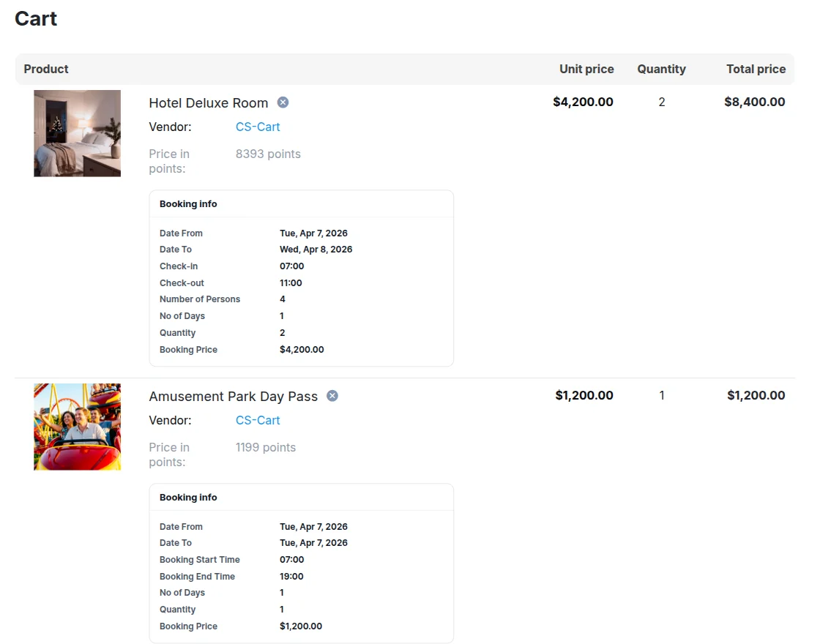Select the quantity value 2 for Hotel Deluxe Room
820x644 pixels.
[x=662, y=102]
